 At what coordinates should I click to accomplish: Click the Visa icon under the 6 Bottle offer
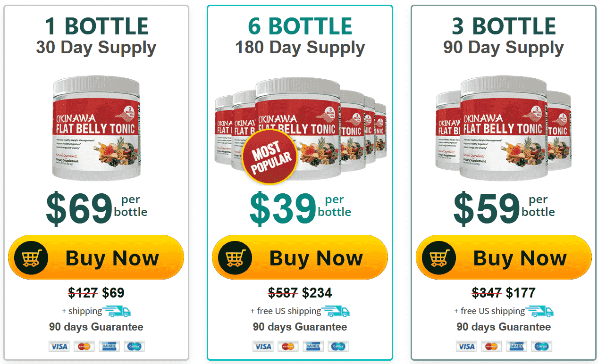[262, 346]
